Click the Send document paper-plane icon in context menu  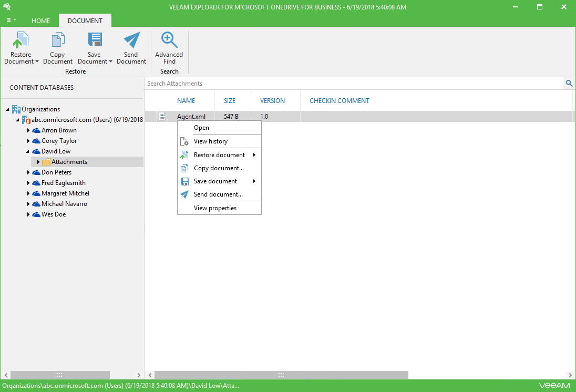[184, 194]
